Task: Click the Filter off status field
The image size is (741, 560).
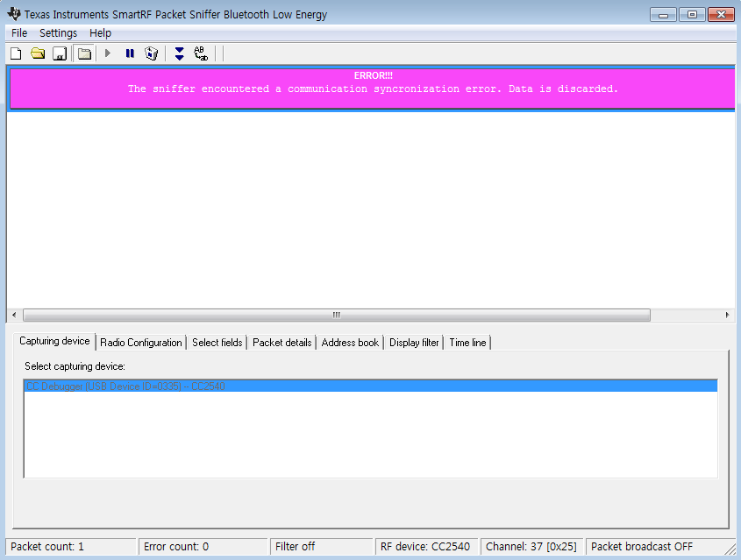Action: [x=321, y=547]
